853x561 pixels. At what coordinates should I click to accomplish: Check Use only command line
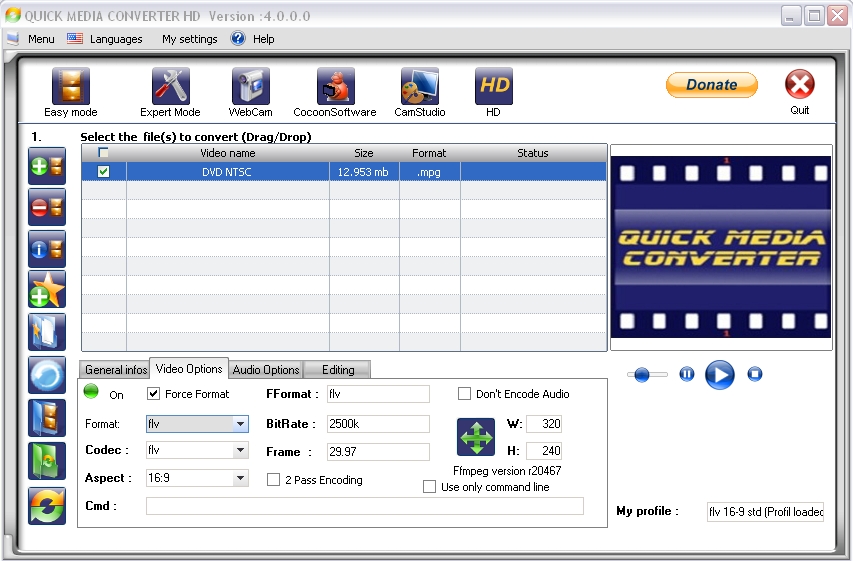pyautogui.click(x=429, y=486)
